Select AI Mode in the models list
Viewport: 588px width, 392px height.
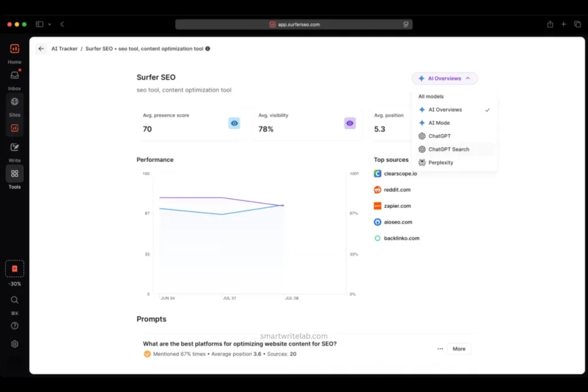(x=455, y=123)
